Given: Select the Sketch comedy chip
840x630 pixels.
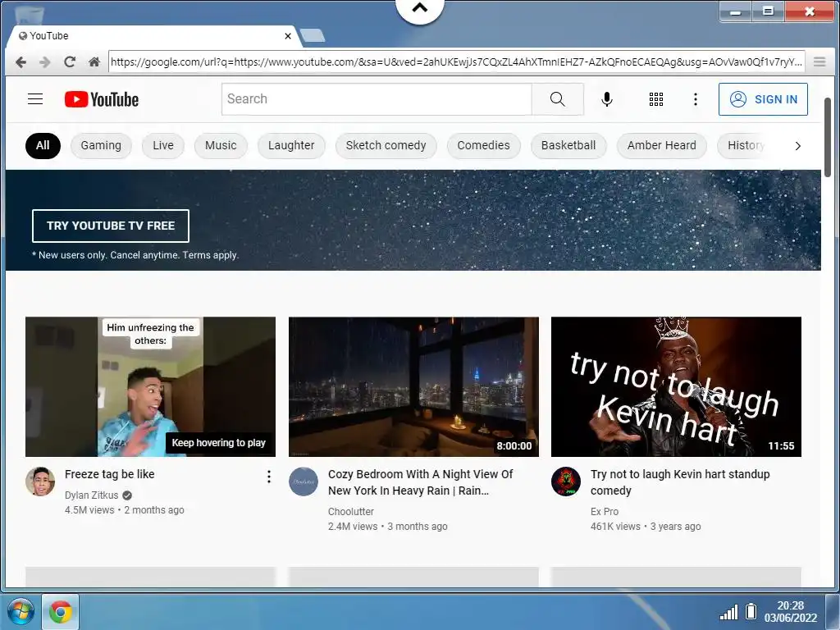Looking at the screenshot, I should 386,146.
